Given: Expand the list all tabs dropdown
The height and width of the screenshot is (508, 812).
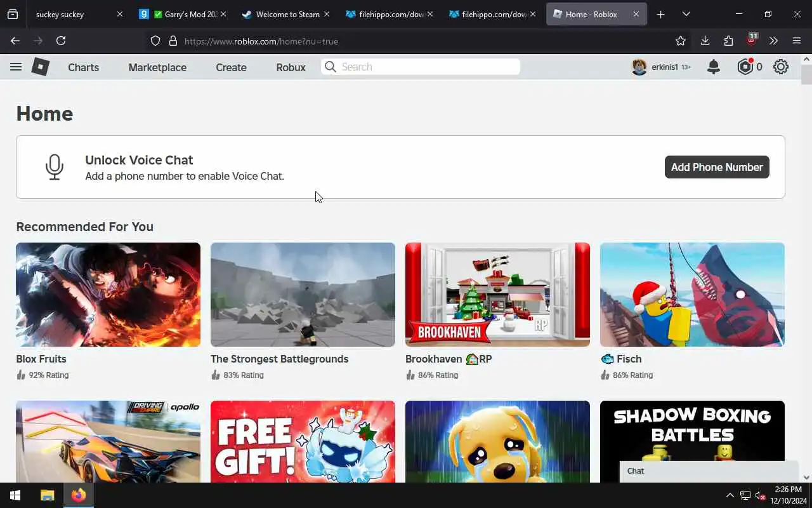Looking at the screenshot, I should pos(686,14).
